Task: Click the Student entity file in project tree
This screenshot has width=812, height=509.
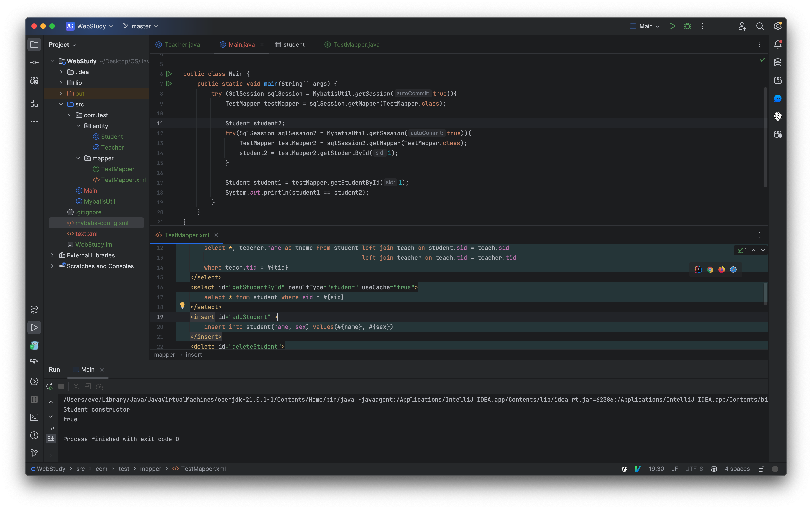Action: pyautogui.click(x=111, y=136)
